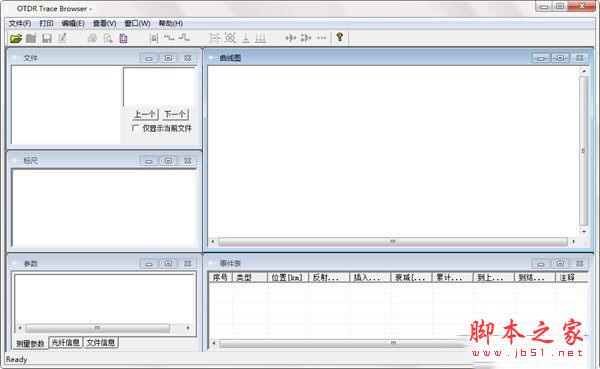Screen dimensions: 600x369
Task: Click the 位置[km] column header
Action: tap(287, 278)
